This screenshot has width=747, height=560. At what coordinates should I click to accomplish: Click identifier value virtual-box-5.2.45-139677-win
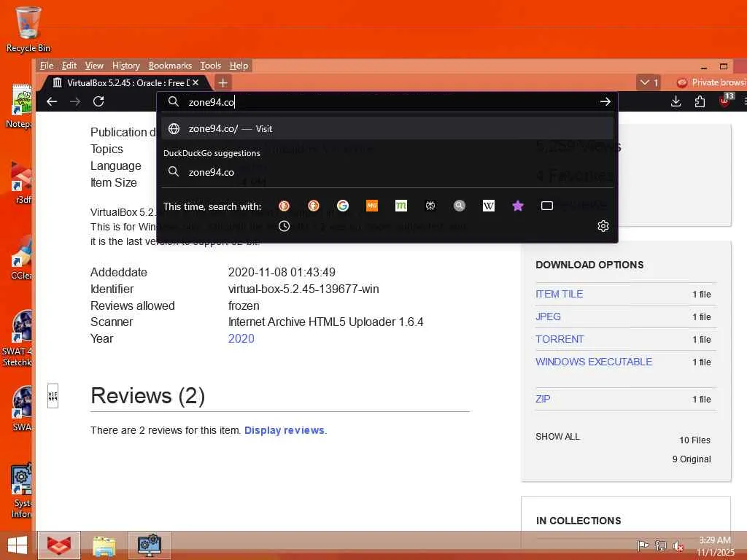pyautogui.click(x=303, y=289)
